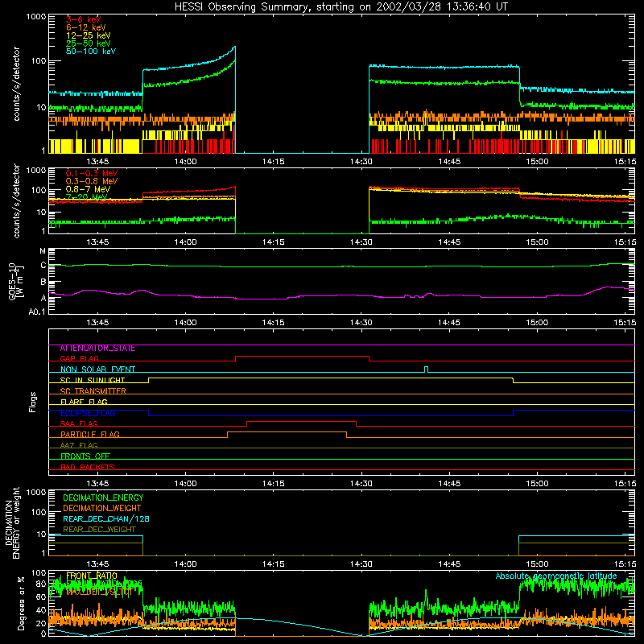Click the raised PARTICLE_FLAG segment
Image resolution: width=644 pixels, height=644 pixels.
pos(287,432)
